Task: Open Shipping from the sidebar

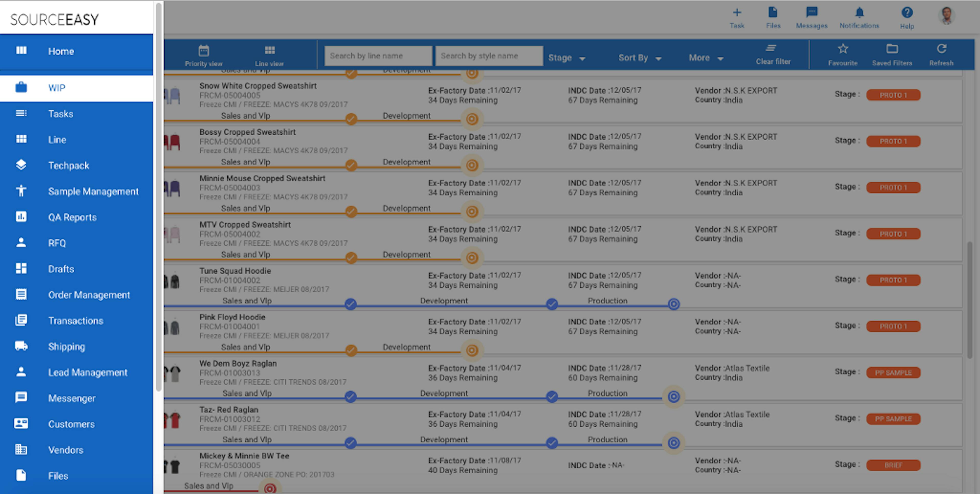Action: (67, 346)
